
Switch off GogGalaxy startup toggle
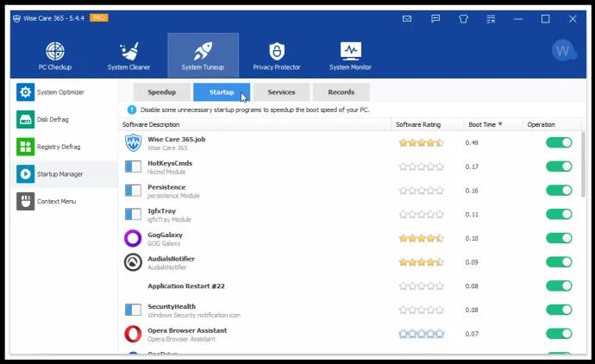(x=559, y=238)
